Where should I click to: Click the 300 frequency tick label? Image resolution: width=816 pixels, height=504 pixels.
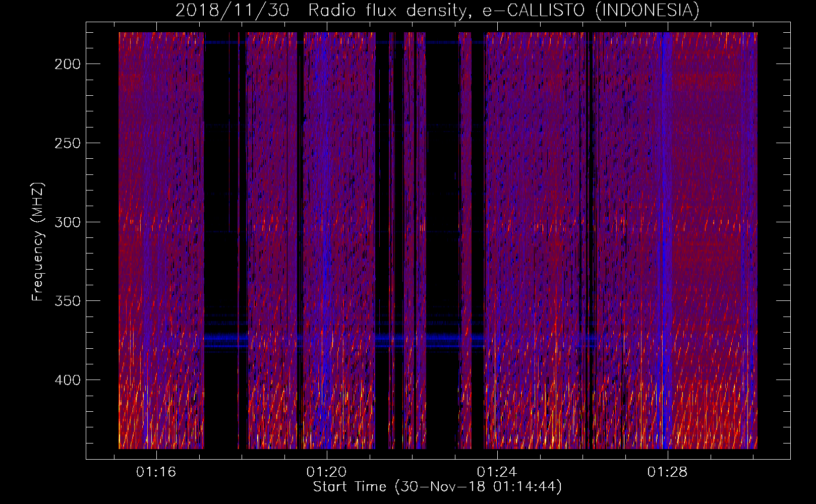(x=68, y=222)
